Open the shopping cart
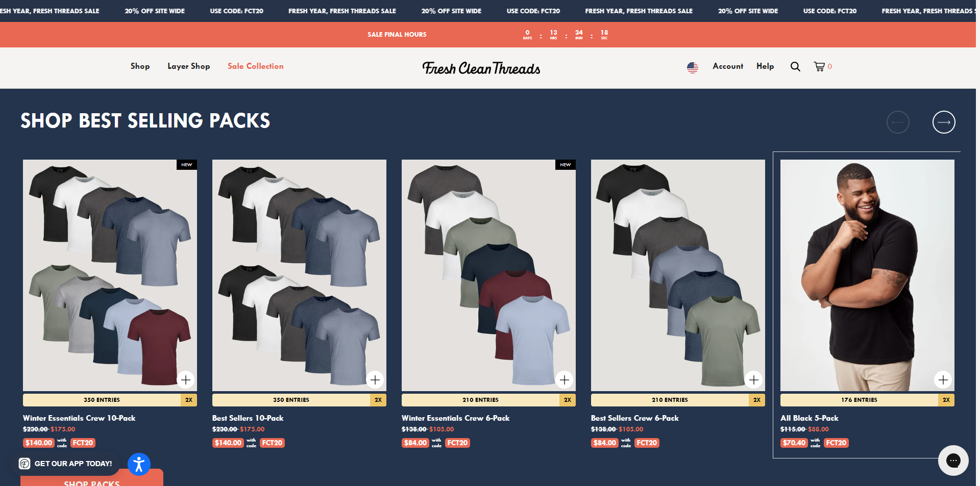Image resolution: width=980 pixels, height=486 pixels. (819, 66)
